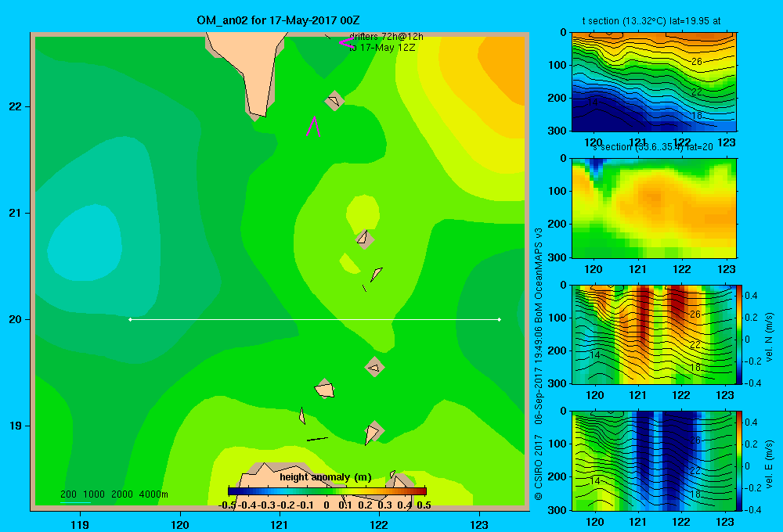783x532 pixels.
Task: Click the longitude 119 label on the main map
Action: (80, 524)
